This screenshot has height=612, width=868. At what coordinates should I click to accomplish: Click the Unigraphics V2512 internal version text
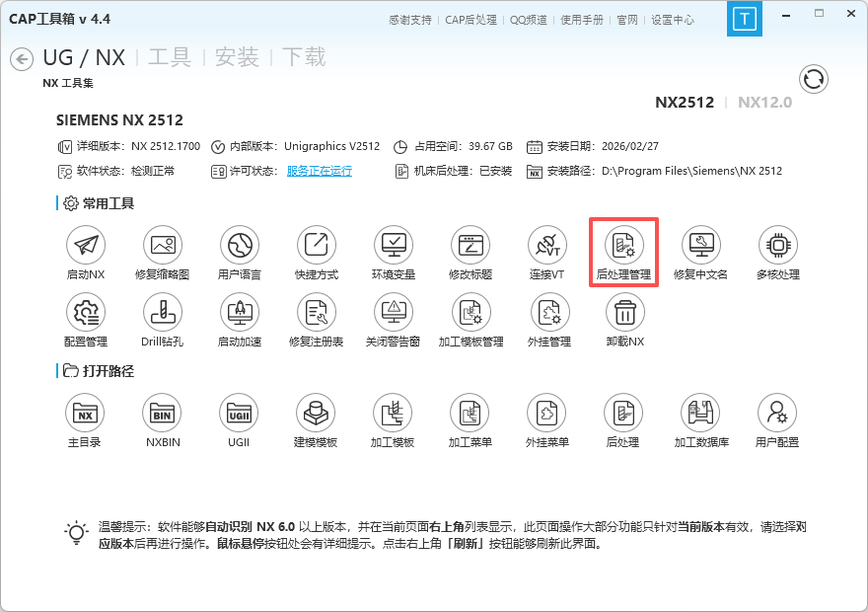point(332,146)
